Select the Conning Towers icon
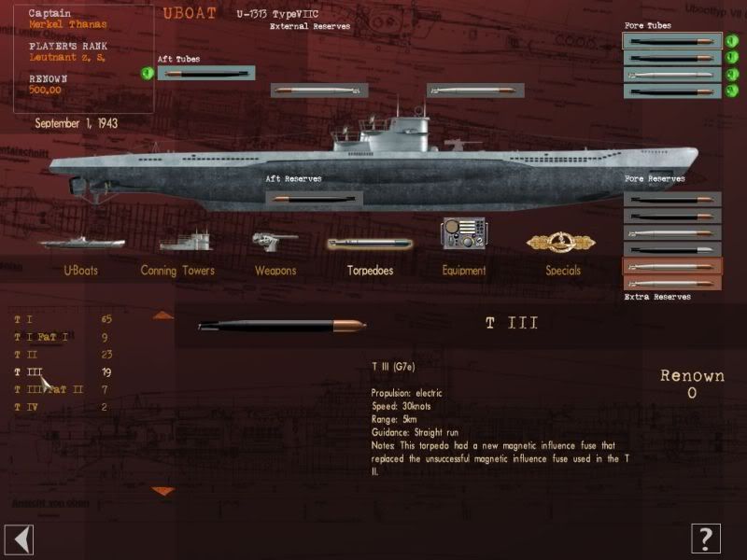Viewport: 747px width, 560px height. tap(186, 241)
